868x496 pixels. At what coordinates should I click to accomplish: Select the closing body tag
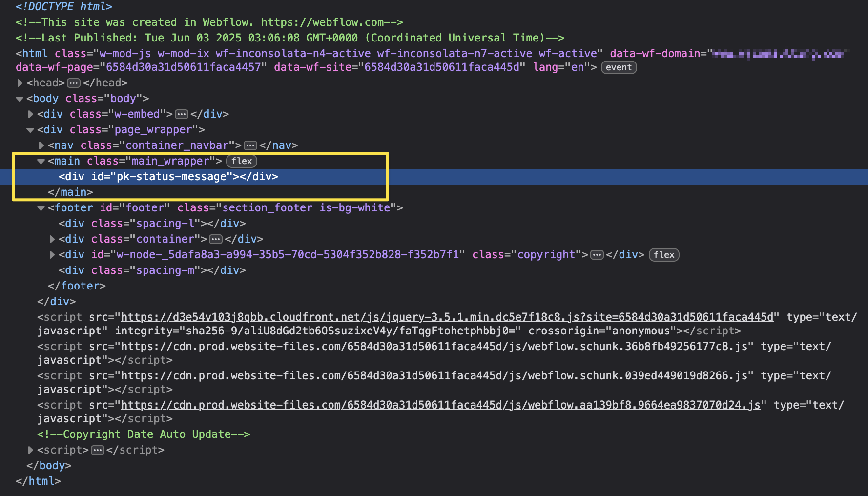49,466
